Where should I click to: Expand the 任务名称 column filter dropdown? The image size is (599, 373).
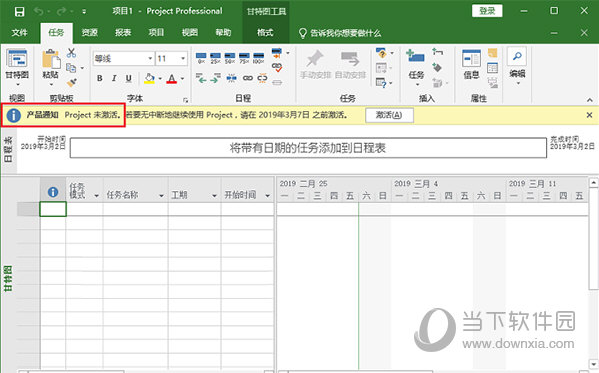161,195
